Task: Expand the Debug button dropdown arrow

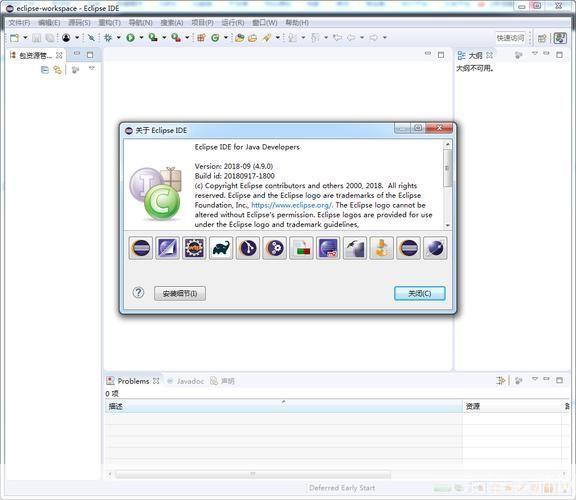Action: (x=119, y=37)
